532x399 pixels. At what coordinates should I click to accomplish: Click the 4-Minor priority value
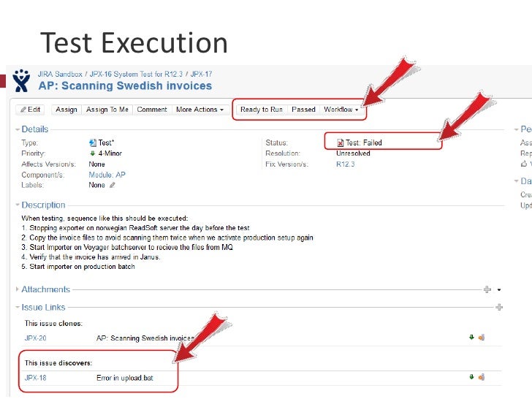click(110, 153)
